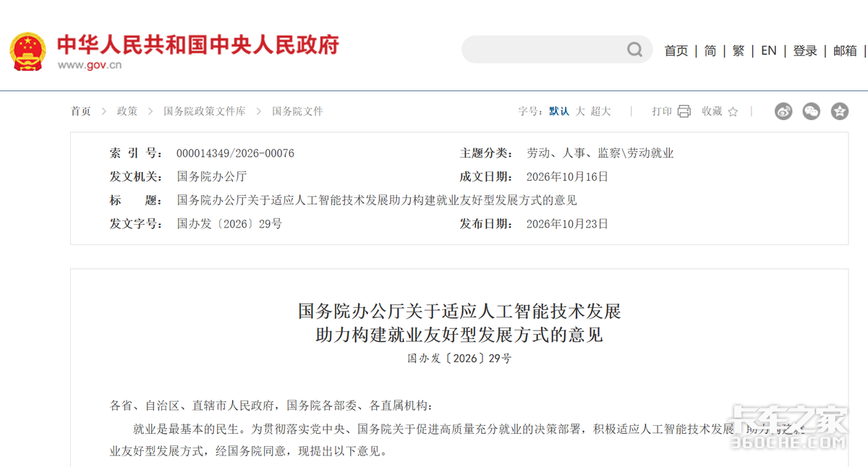Screen dimensions: 868x467
Task: Go to 政策 in breadcrumb
Action: [127, 111]
